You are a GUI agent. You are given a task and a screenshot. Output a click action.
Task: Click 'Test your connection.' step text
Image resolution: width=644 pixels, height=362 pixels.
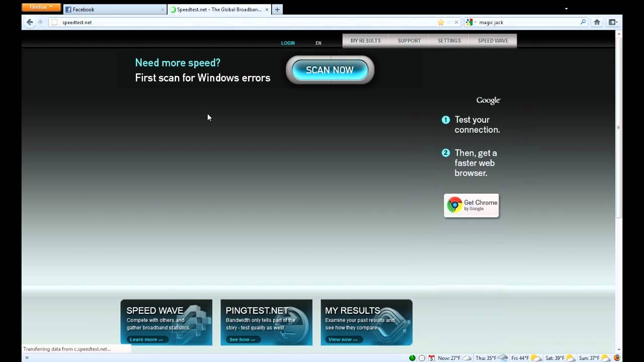[x=477, y=125]
